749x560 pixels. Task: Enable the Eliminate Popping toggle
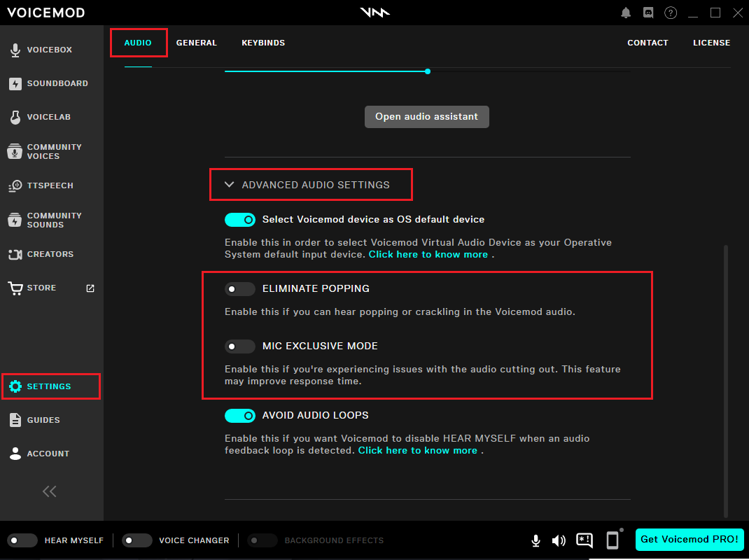239,288
